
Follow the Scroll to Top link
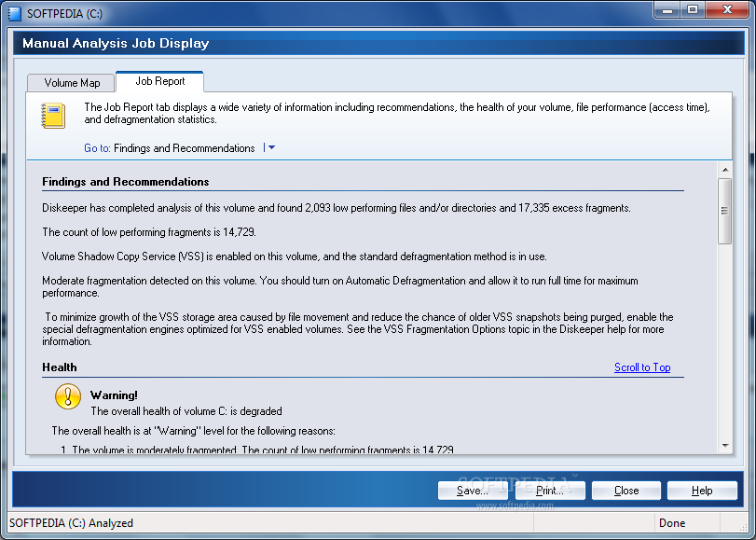pos(642,367)
